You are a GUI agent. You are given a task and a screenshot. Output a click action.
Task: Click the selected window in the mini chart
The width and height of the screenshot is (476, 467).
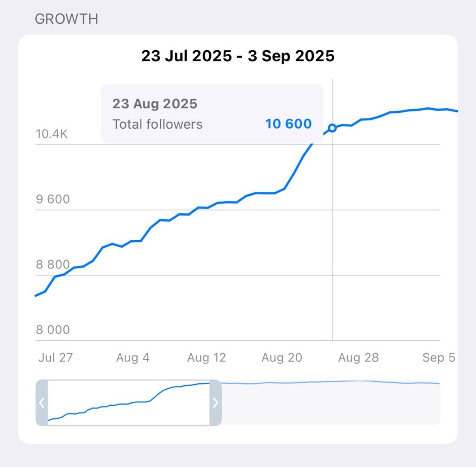[128, 402]
